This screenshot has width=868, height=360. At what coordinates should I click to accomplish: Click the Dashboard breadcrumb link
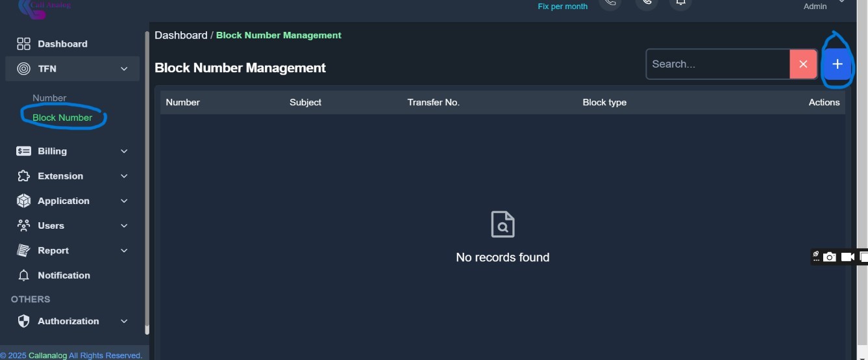click(180, 36)
